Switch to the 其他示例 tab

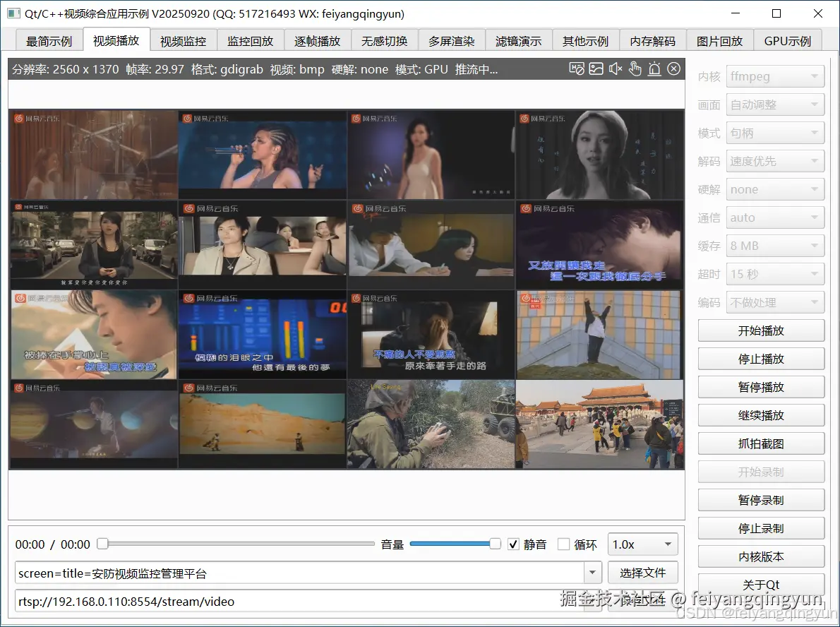(x=586, y=41)
